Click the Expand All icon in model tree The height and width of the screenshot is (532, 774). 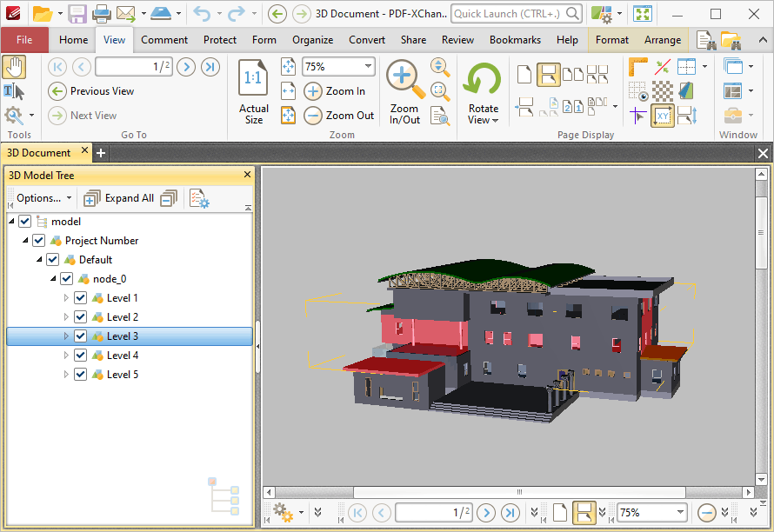tap(91, 198)
